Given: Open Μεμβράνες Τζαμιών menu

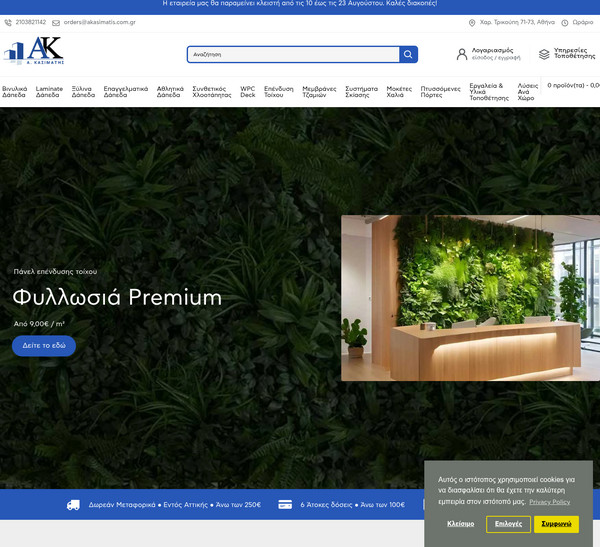Looking at the screenshot, I should pyautogui.click(x=319, y=92).
